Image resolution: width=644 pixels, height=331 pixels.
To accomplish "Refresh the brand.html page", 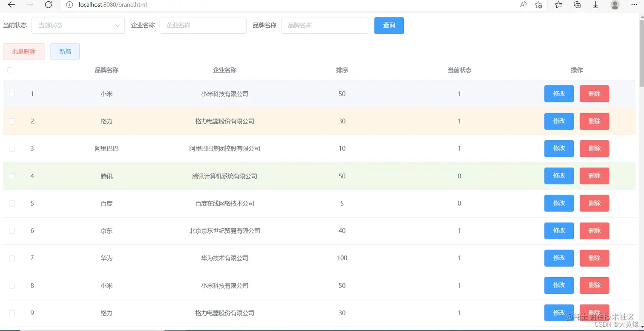I will click(x=48, y=5).
